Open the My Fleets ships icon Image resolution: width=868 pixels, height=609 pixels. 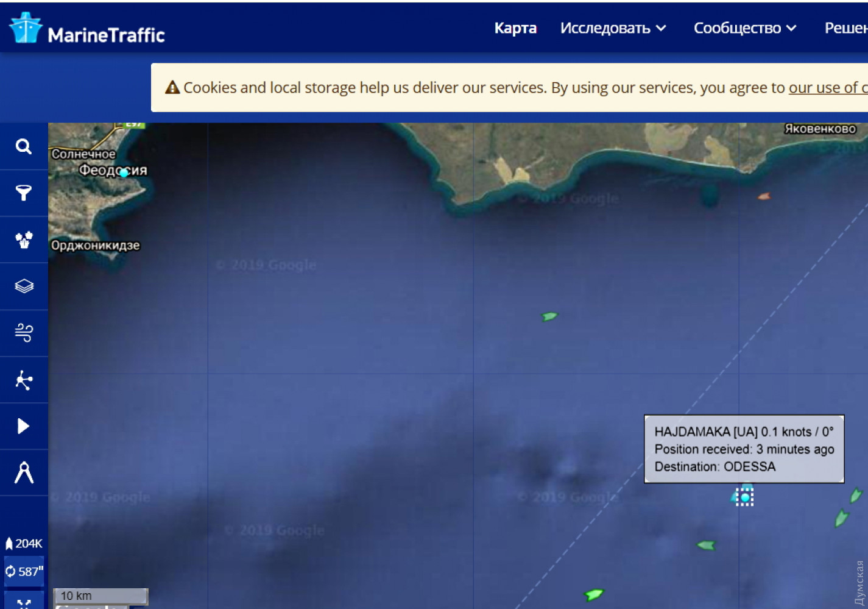pyautogui.click(x=24, y=240)
